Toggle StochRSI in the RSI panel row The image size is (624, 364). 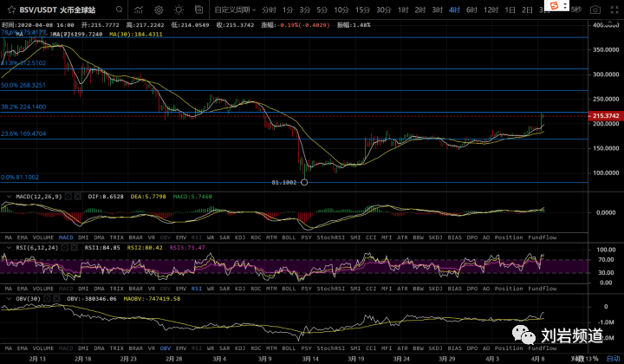tap(331, 289)
